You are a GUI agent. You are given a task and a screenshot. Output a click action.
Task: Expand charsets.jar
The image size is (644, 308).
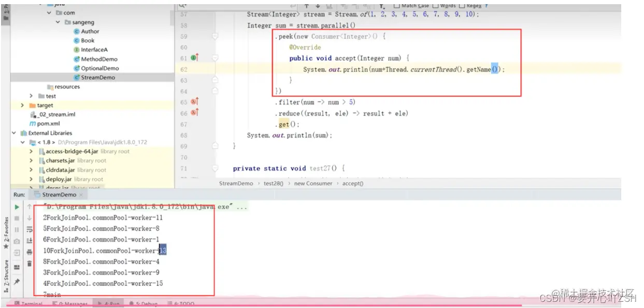tap(31, 161)
